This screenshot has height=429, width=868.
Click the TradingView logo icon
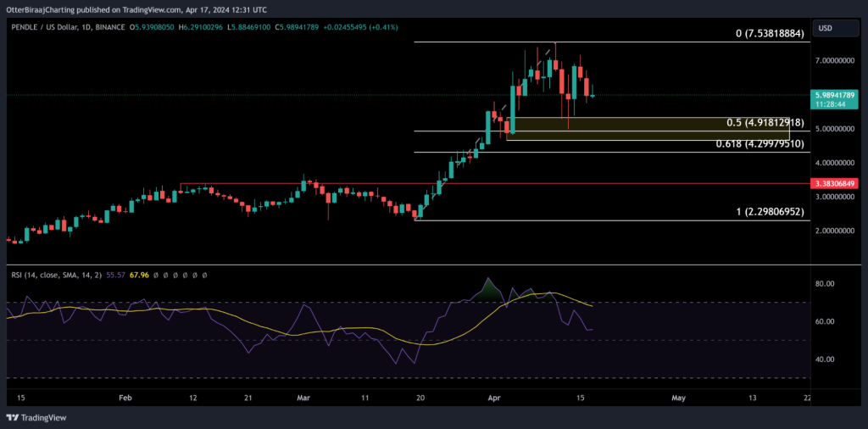pyautogui.click(x=13, y=418)
